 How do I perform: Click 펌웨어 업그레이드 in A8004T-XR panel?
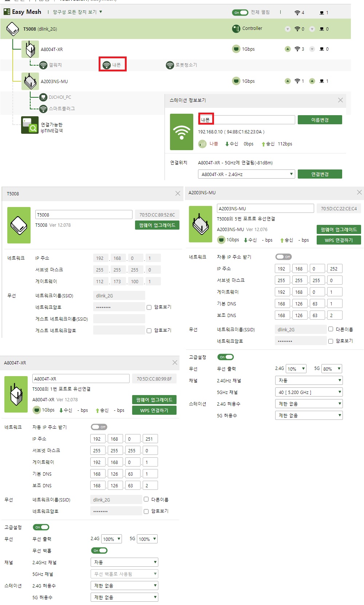pos(154,400)
